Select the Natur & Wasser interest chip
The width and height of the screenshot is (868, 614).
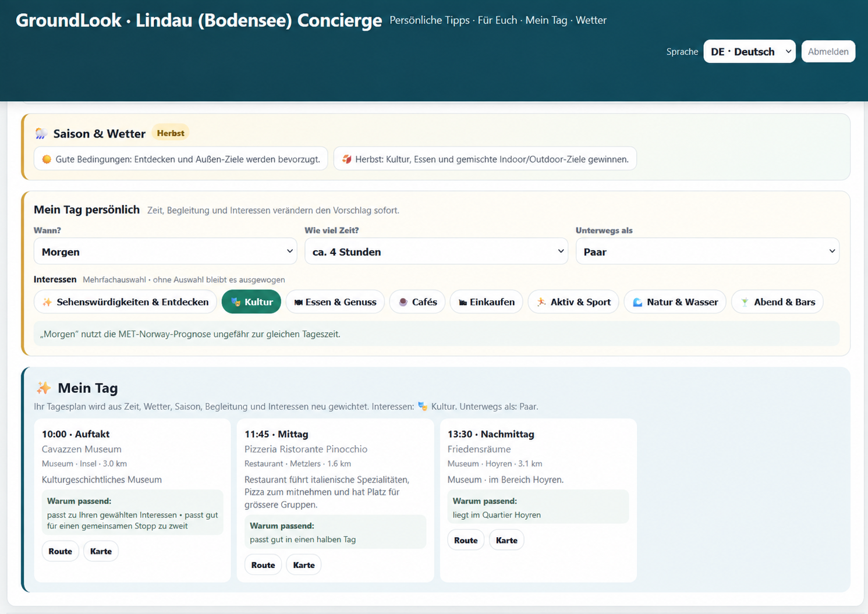tap(675, 301)
